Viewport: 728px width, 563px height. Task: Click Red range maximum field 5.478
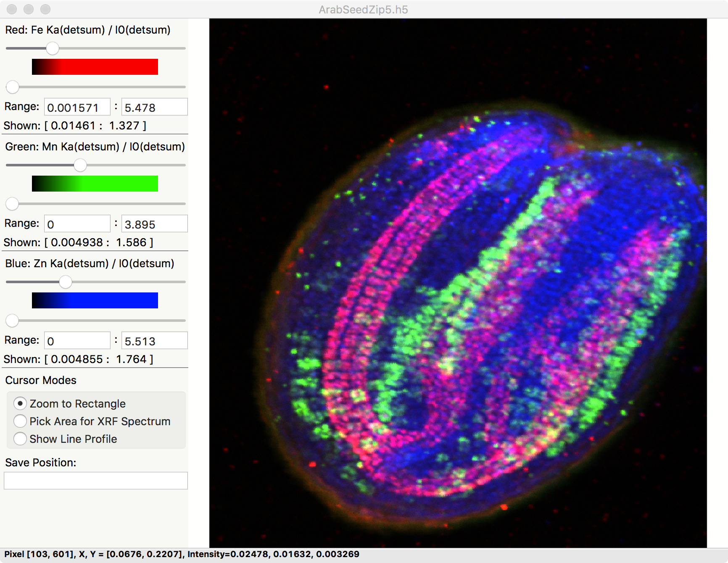[154, 107]
